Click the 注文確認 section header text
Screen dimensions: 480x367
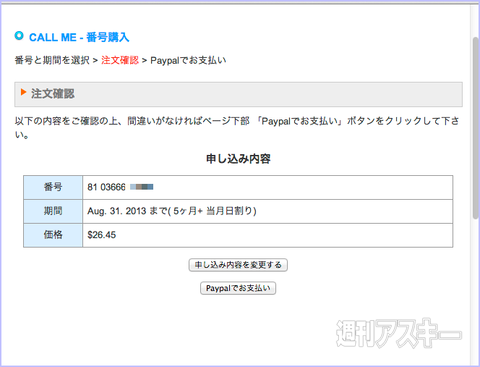point(53,94)
